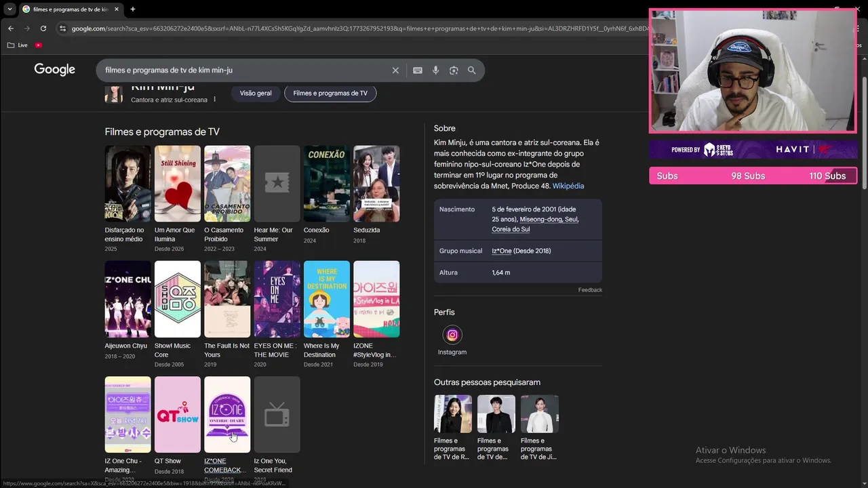Open the Aijeuwon Chyu poster

click(127, 299)
